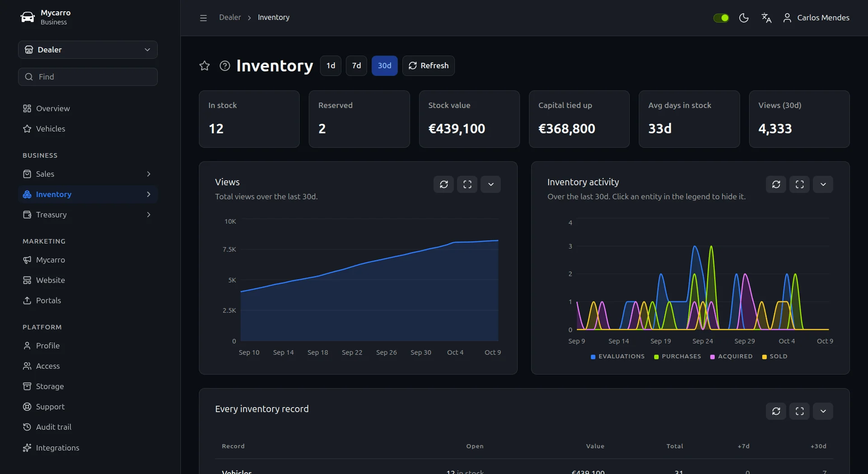Open Inventory activity options chevron
The image size is (868, 474).
[x=823, y=184]
